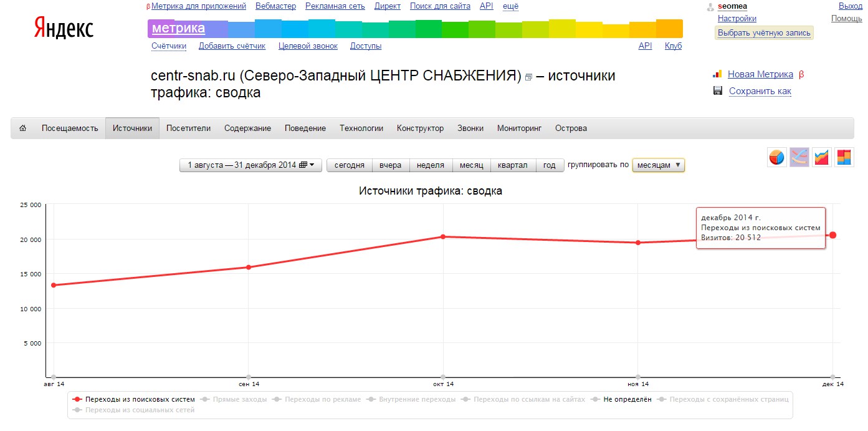The width and height of the screenshot is (868, 431).
Task: Open the 'Звонки' tab
Action: [x=470, y=128]
